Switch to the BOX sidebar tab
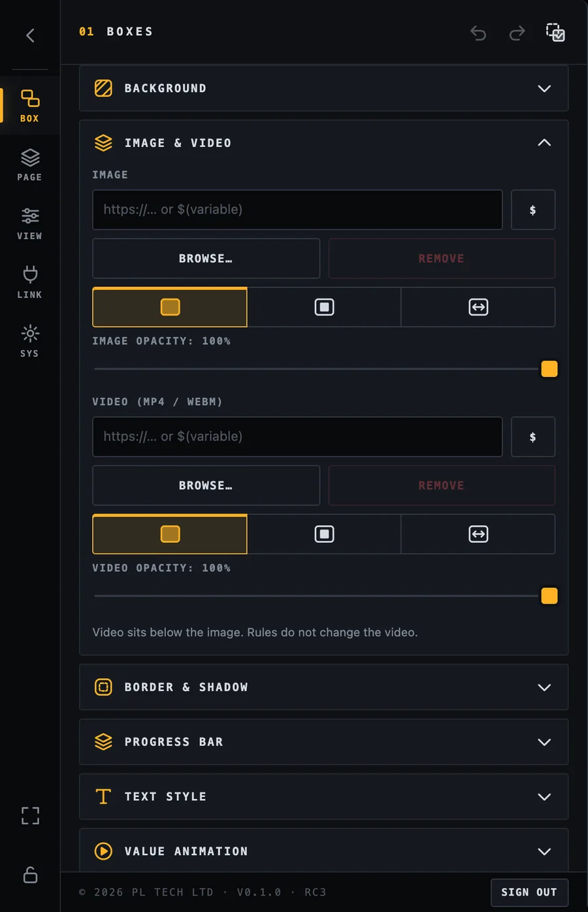This screenshot has width=588, height=912. [29, 106]
